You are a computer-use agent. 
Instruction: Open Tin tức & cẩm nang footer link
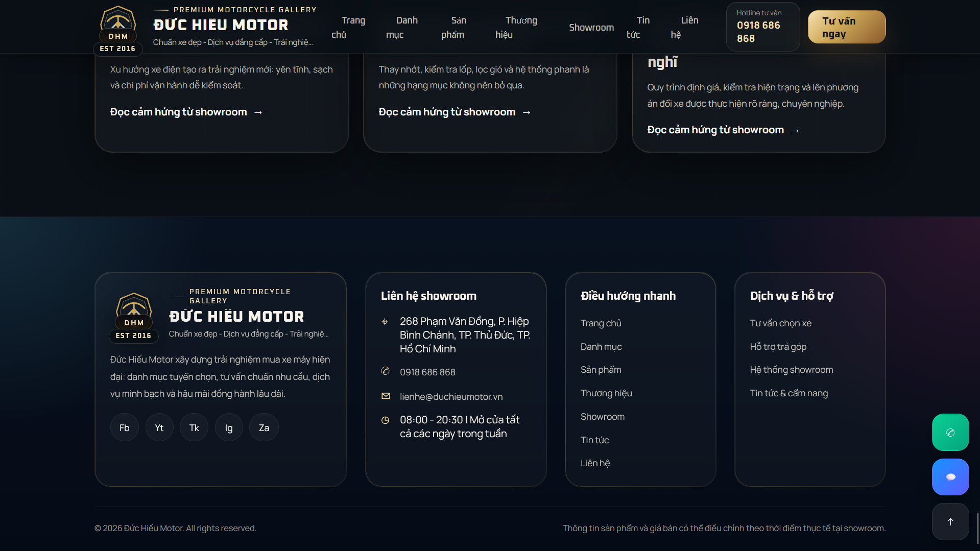788,393
